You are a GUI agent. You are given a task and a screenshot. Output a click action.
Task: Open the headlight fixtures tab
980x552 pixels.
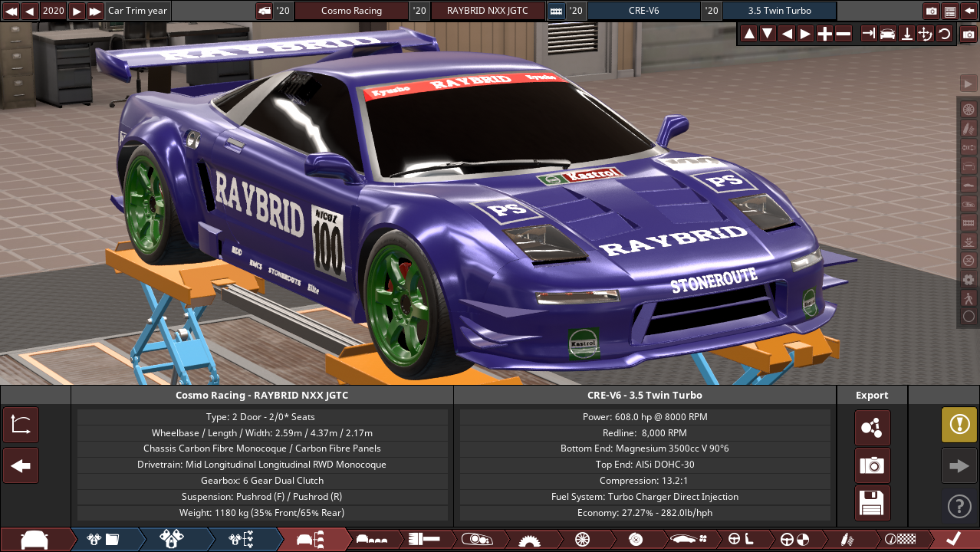point(476,540)
